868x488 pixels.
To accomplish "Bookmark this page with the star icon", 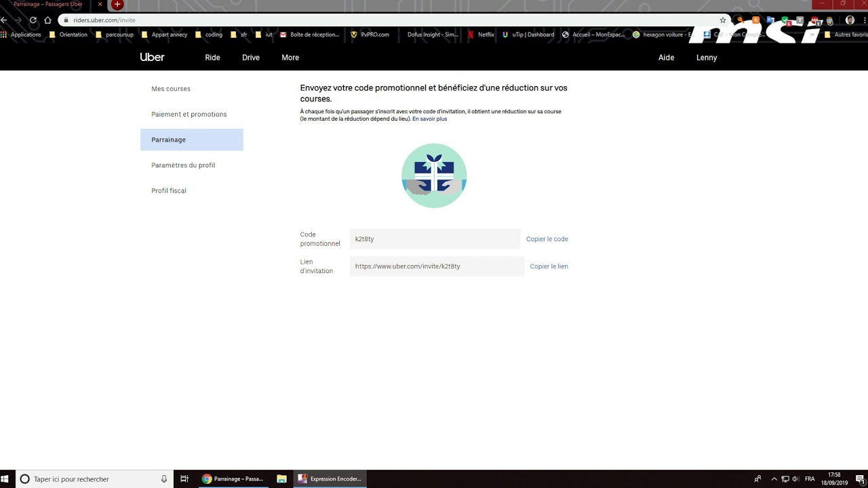I will point(723,20).
